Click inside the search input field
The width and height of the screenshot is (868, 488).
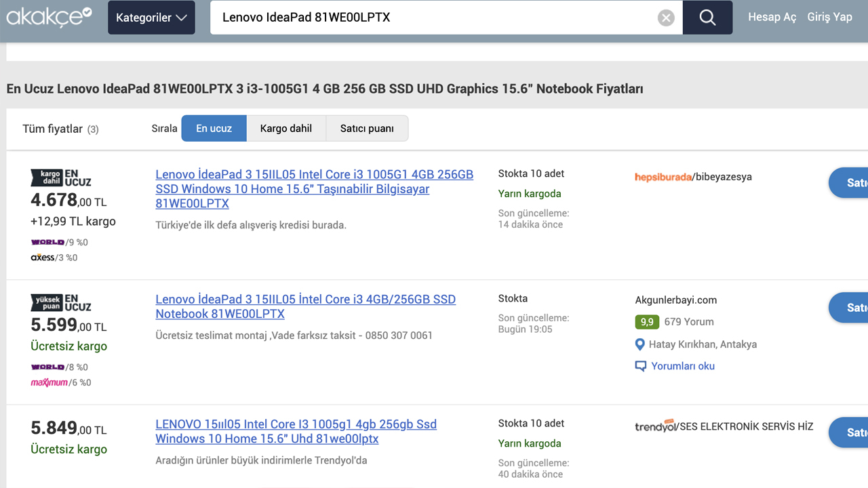tap(434, 18)
